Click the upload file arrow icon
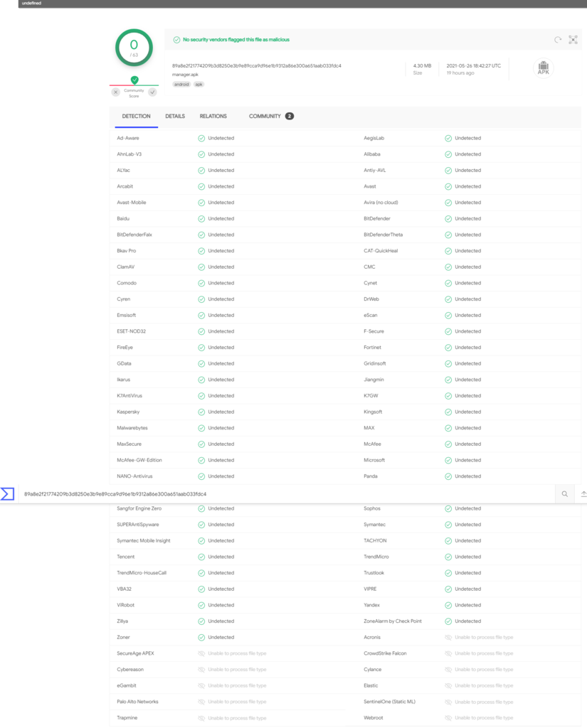This screenshot has width=587, height=728. (583, 493)
